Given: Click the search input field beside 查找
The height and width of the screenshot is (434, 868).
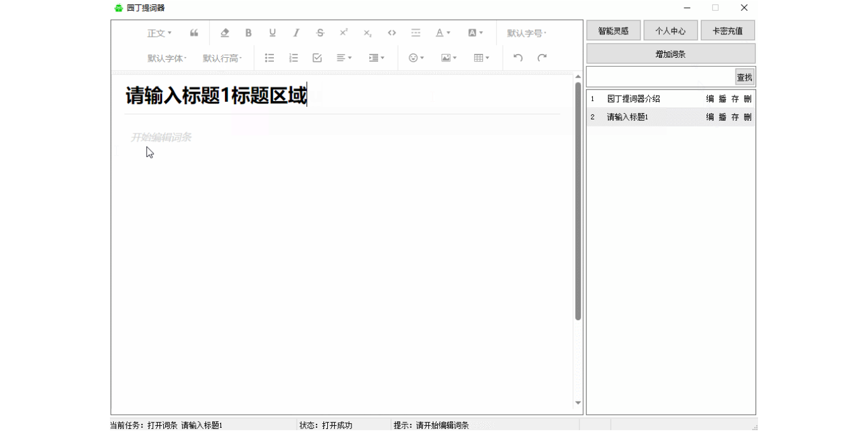Looking at the screenshot, I should tap(660, 78).
